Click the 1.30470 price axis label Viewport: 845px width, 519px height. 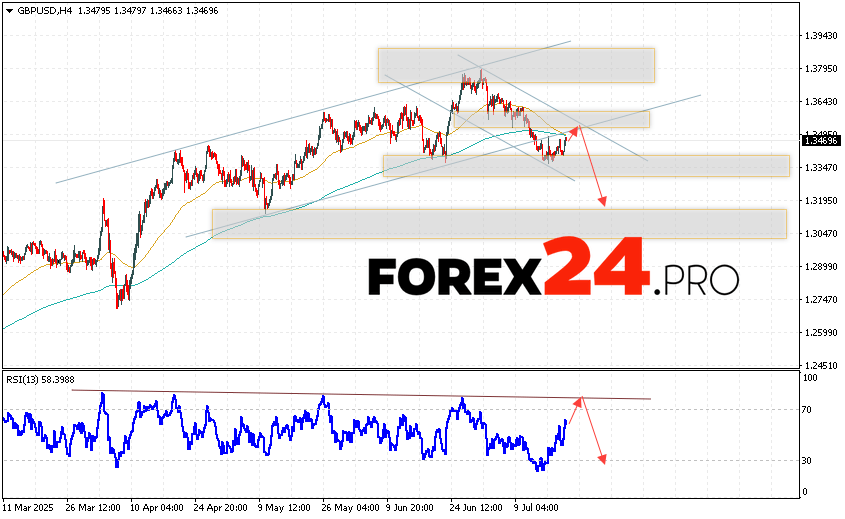click(820, 233)
